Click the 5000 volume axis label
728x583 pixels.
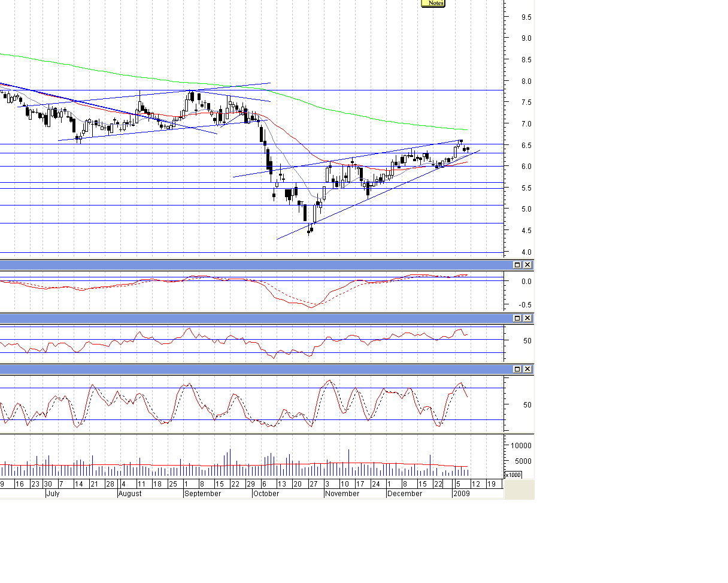pos(522,461)
